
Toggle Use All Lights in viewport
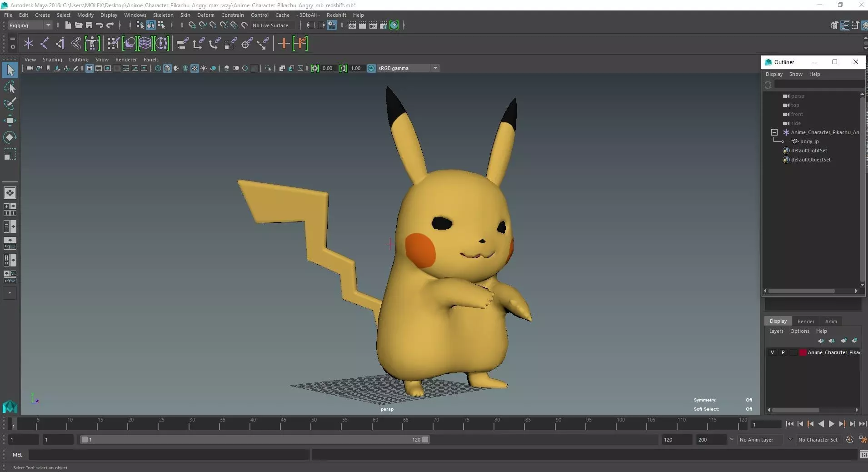[x=204, y=68]
